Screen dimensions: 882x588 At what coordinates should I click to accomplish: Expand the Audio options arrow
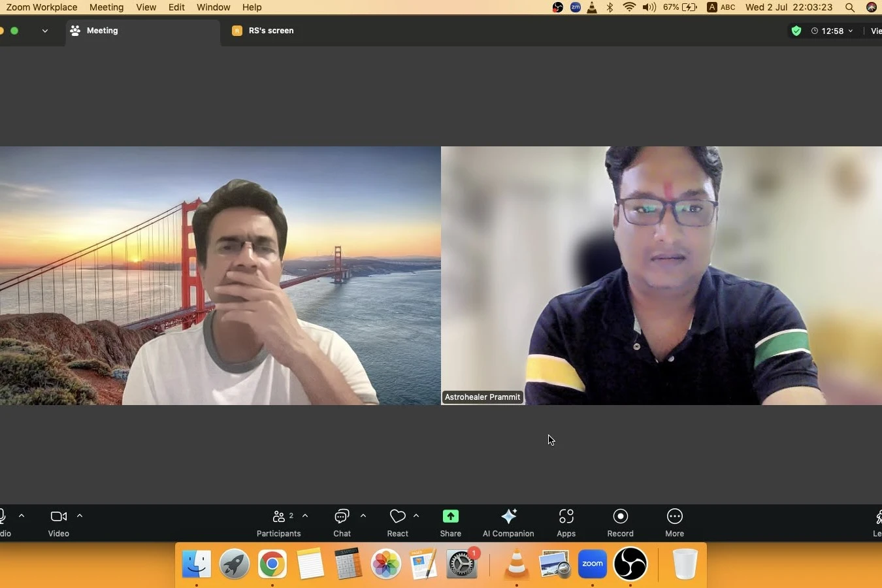[x=22, y=515]
